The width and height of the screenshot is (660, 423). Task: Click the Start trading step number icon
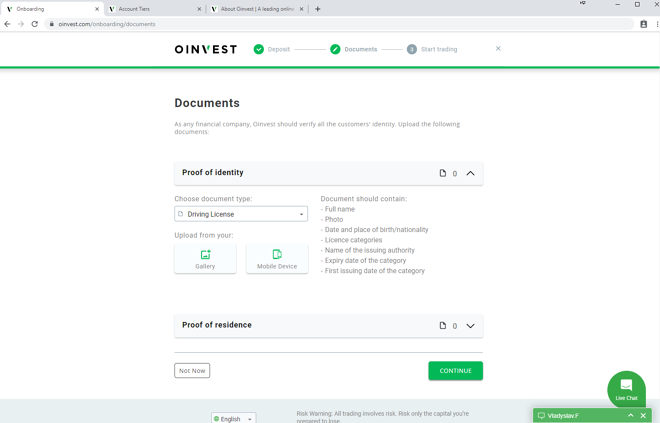click(412, 49)
